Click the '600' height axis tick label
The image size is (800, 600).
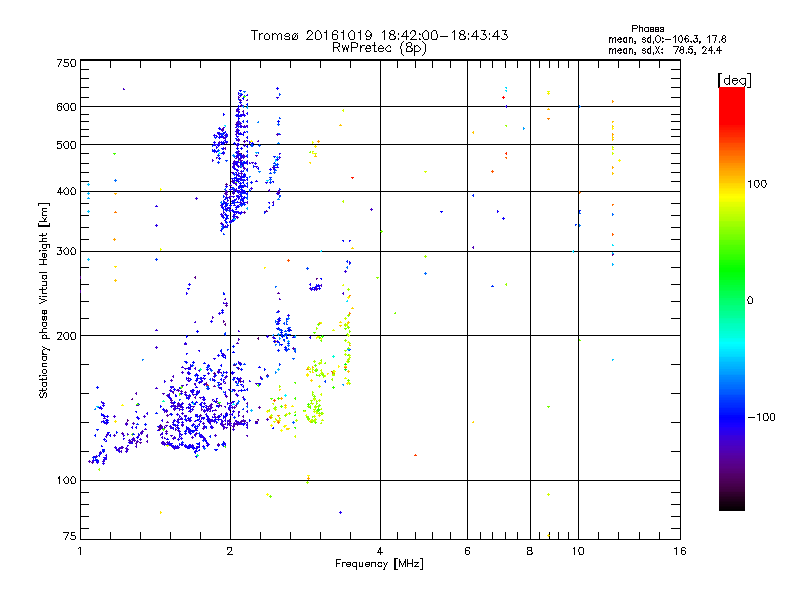click(x=66, y=107)
